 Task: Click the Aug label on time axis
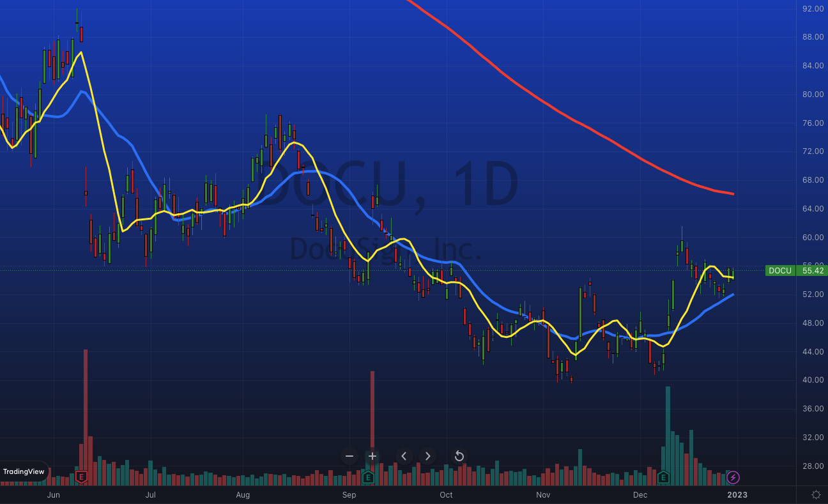243,495
